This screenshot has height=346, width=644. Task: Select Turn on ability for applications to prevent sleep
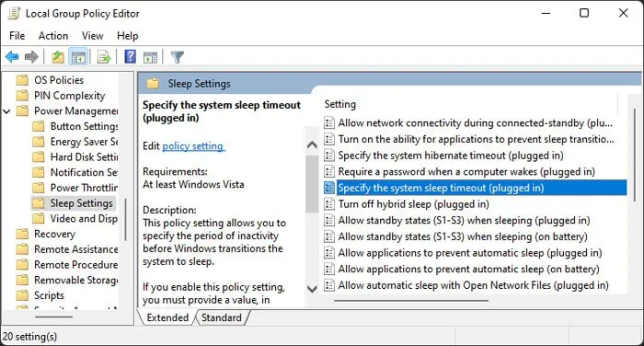tap(476, 139)
